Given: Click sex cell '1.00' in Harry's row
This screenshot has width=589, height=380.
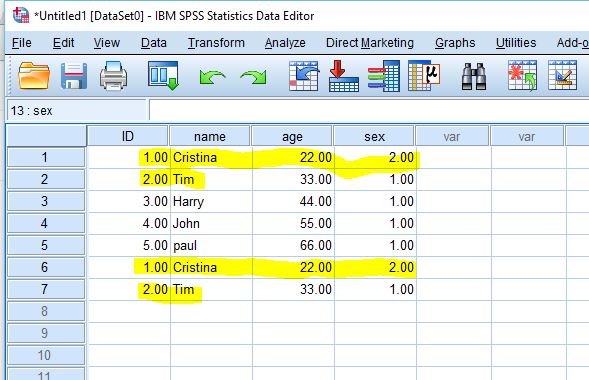Looking at the screenshot, I should [375, 201].
